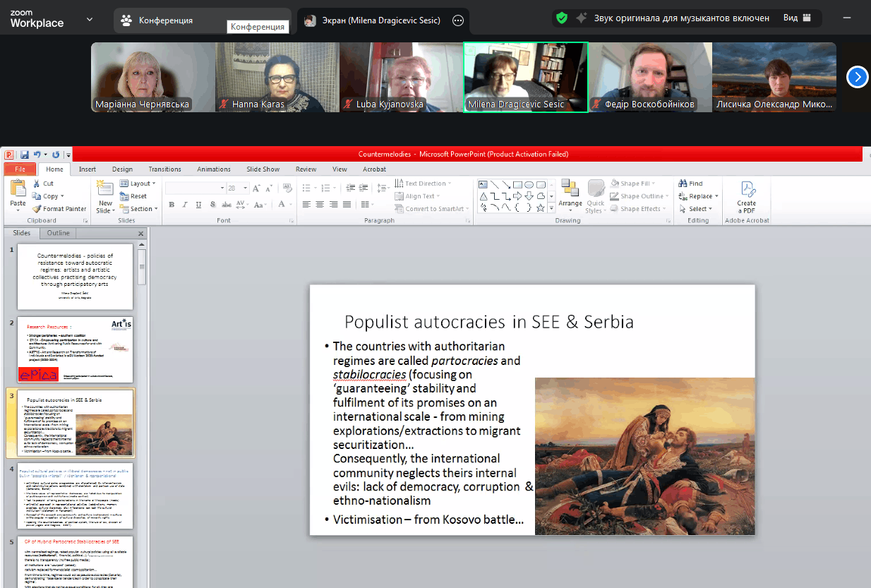Click the Paste clipboard icon
This screenshot has height=588, width=871.
(x=18, y=189)
